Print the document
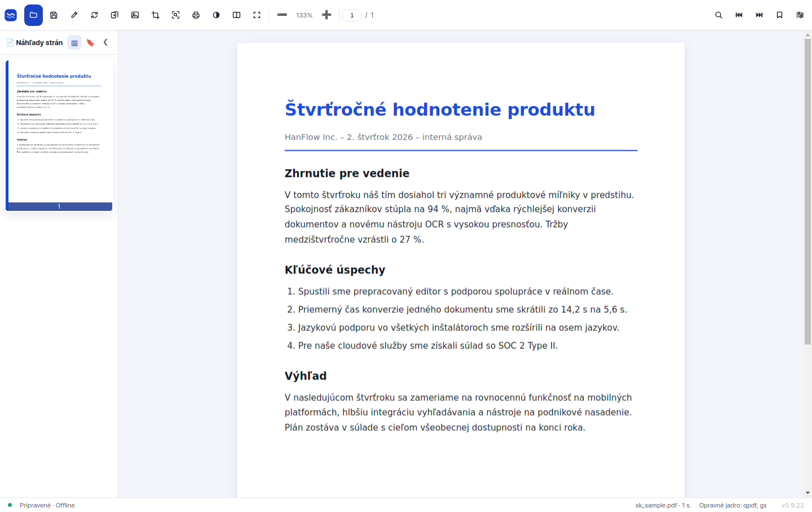Image resolution: width=812 pixels, height=512 pixels. 196,15
